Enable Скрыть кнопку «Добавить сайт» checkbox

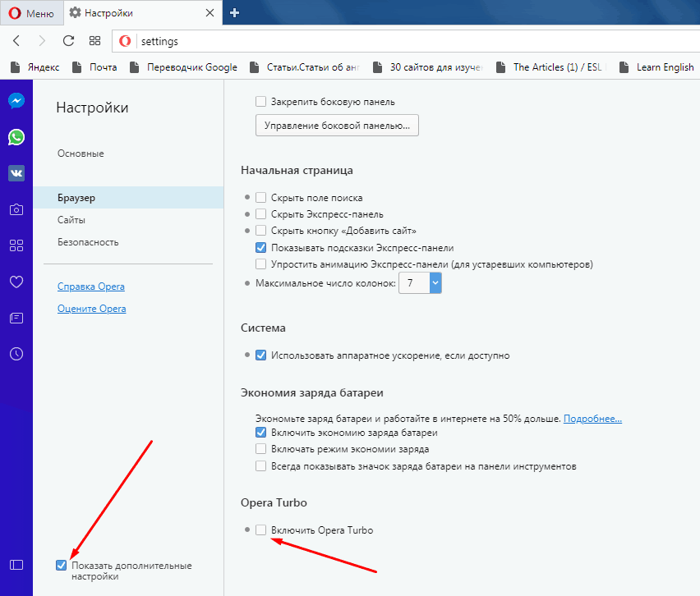coord(260,231)
